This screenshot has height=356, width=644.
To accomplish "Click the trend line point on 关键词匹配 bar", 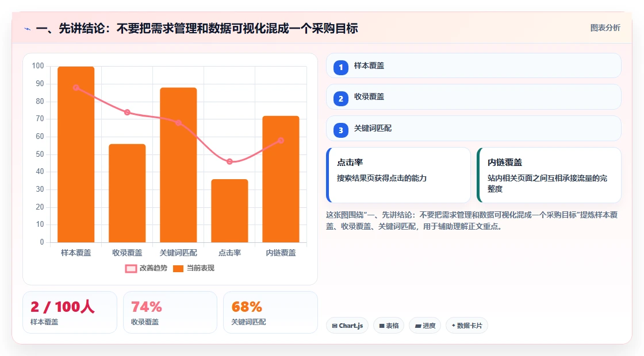I will (178, 123).
